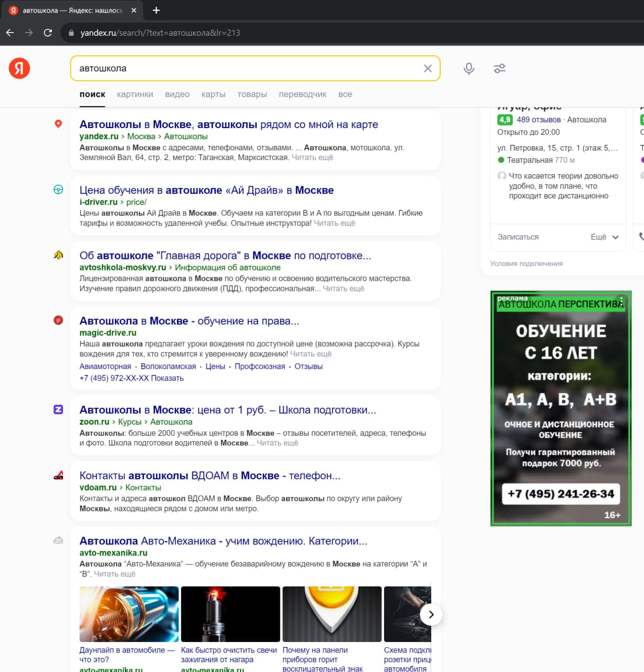Go back in browser history
The height and width of the screenshot is (672, 644).
coord(10,33)
